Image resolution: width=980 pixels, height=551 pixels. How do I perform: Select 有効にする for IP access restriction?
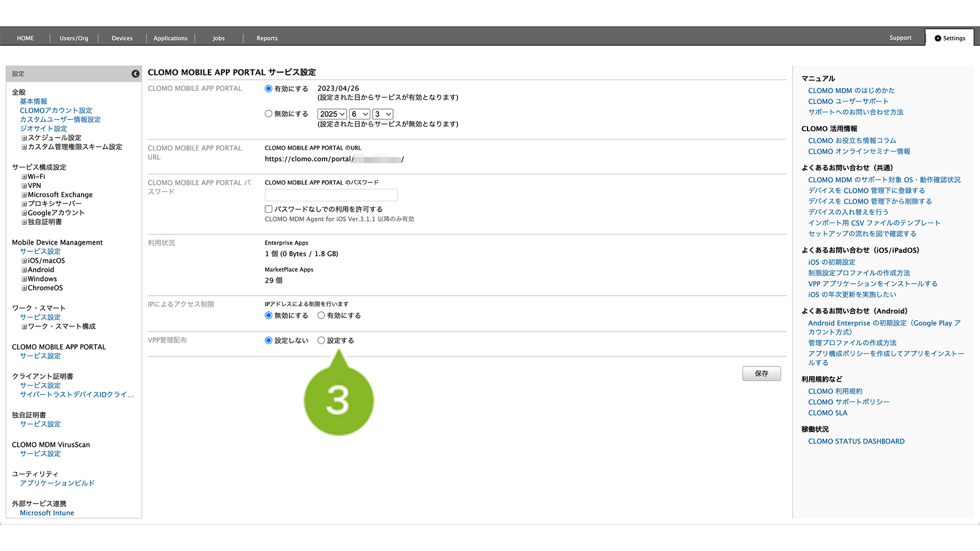[321, 316]
